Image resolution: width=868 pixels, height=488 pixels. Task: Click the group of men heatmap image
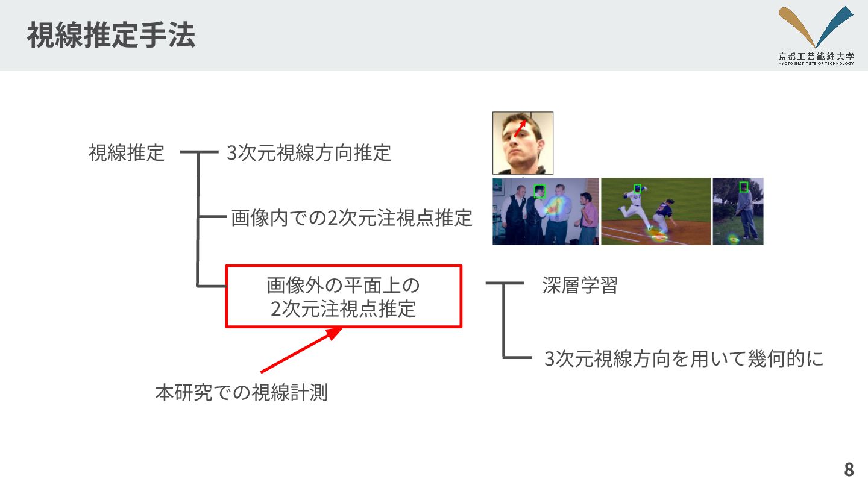(546, 211)
